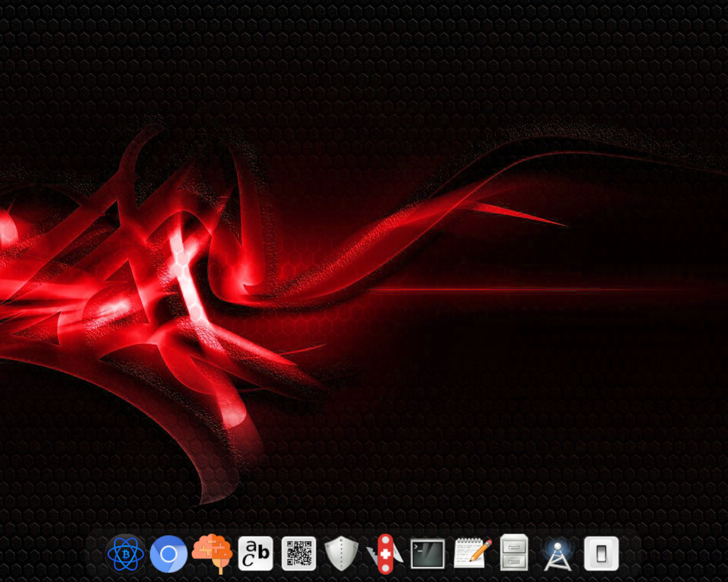Open the red Swiss army knife tool
The width and height of the screenshot is (728, 582).
(x=385, y=554)
